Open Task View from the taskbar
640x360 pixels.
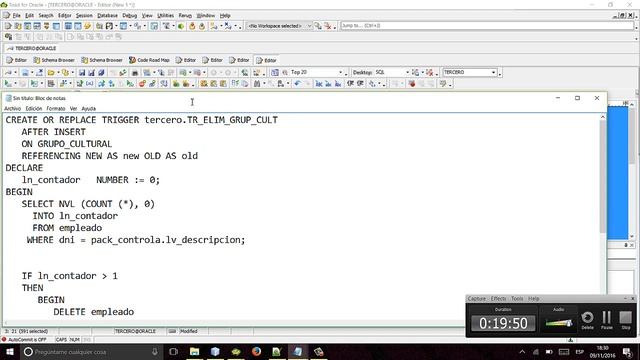[x=173, y=352]
